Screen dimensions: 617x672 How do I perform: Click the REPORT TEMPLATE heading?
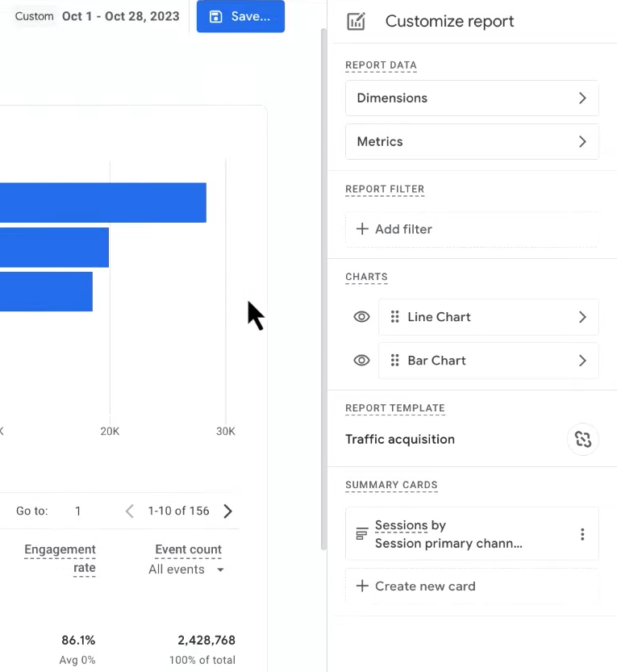point(395,408)
